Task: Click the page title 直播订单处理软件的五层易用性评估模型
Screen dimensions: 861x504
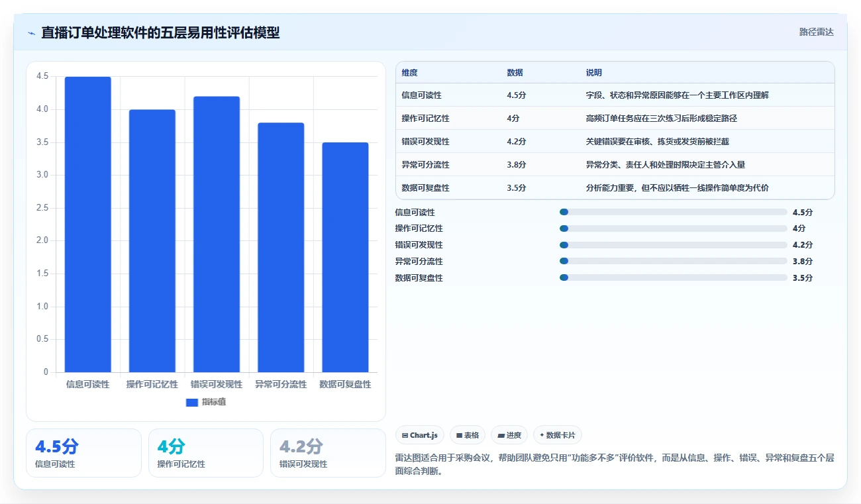Action: [160, 32]
